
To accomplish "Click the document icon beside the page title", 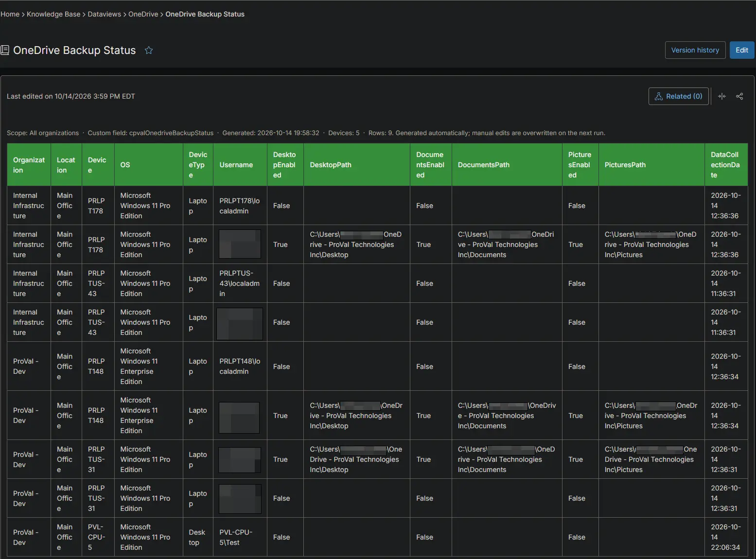I will coord(5,50).
